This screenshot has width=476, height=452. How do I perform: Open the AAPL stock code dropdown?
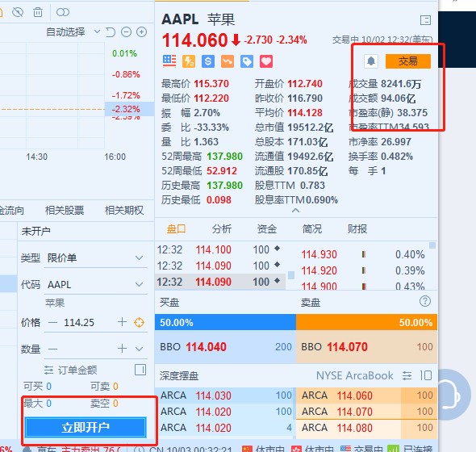(x=96, y=285)
